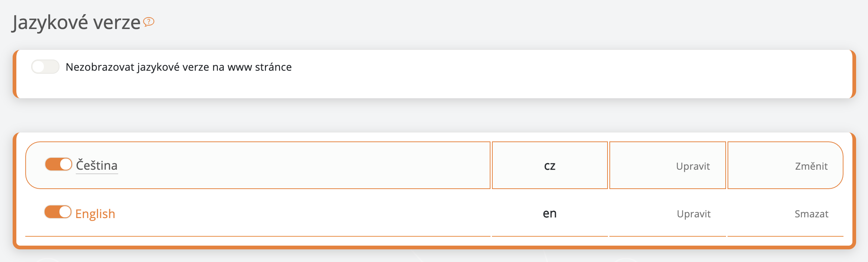This screenshot has width=868, height=262.
Task: Open the Čeština language name link
Action: click(x=97, y=165)
